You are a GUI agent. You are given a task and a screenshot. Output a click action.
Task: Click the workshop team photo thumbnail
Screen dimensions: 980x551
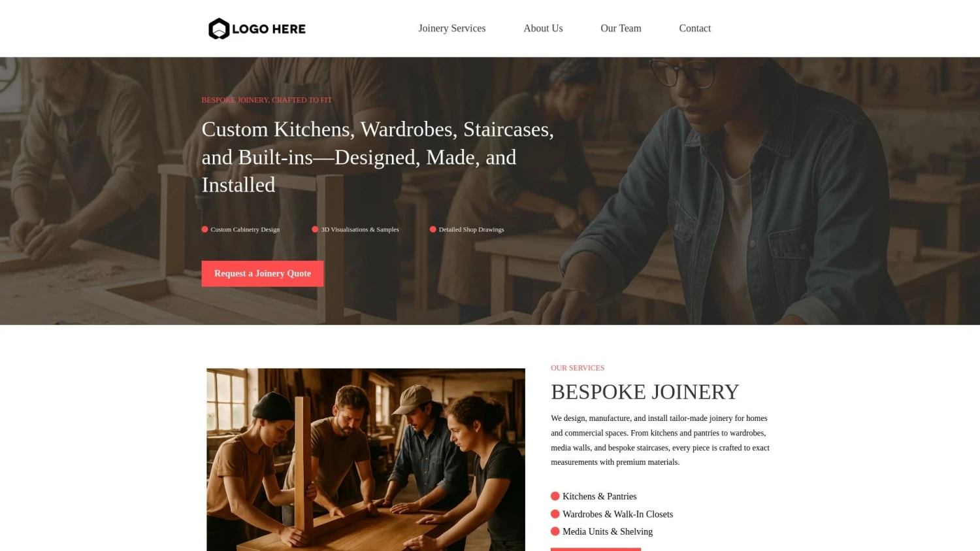click(x=366, y=459)
